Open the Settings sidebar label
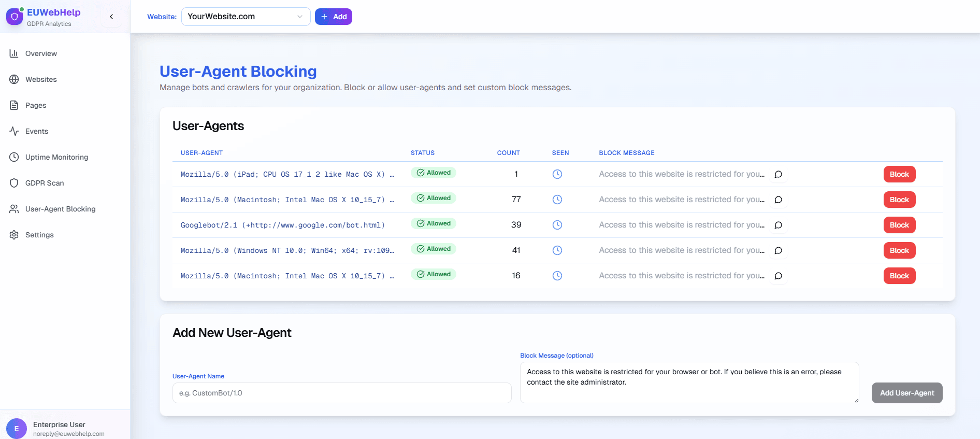 point(39,235)
